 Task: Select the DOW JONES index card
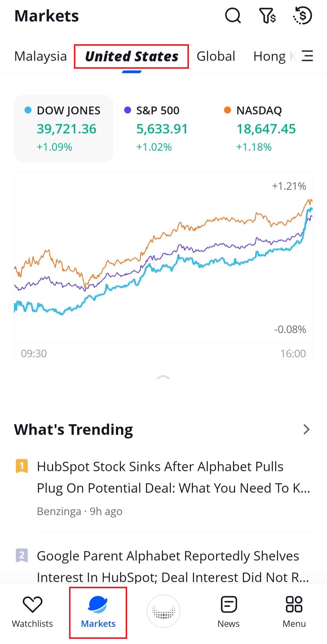coord(64,128)
